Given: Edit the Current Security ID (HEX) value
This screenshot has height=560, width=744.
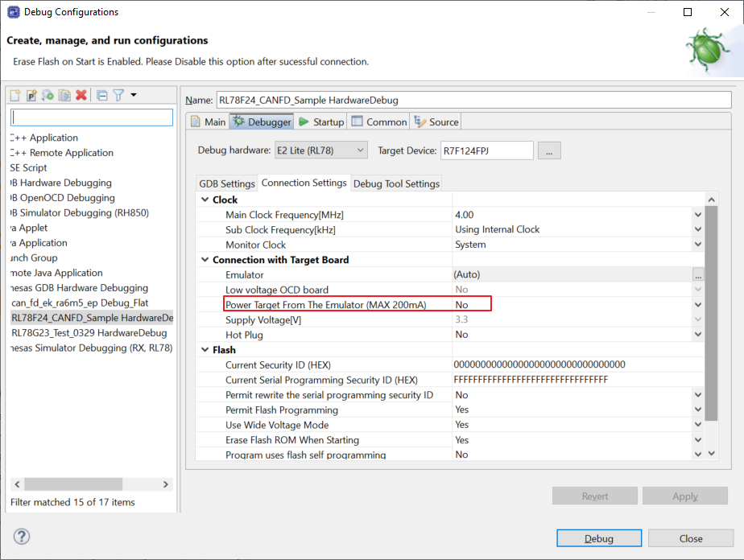Looking at the screenshot, I should (x=578, y=364).
